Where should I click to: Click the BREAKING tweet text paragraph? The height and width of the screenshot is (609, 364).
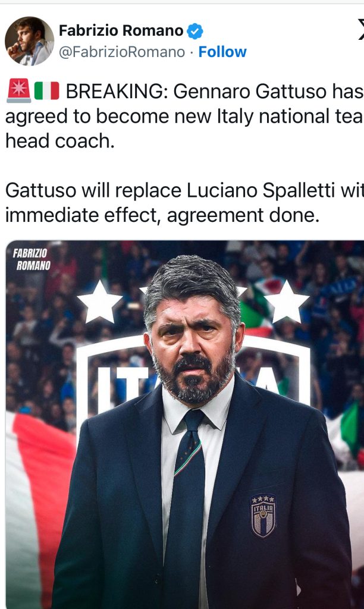[x=184, y=116]
